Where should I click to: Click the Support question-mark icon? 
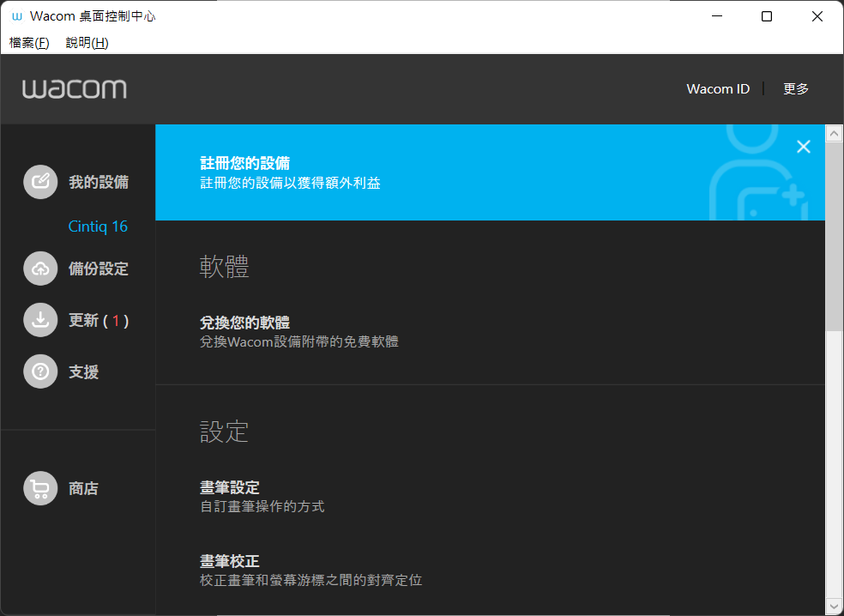(x=40, y=371)
